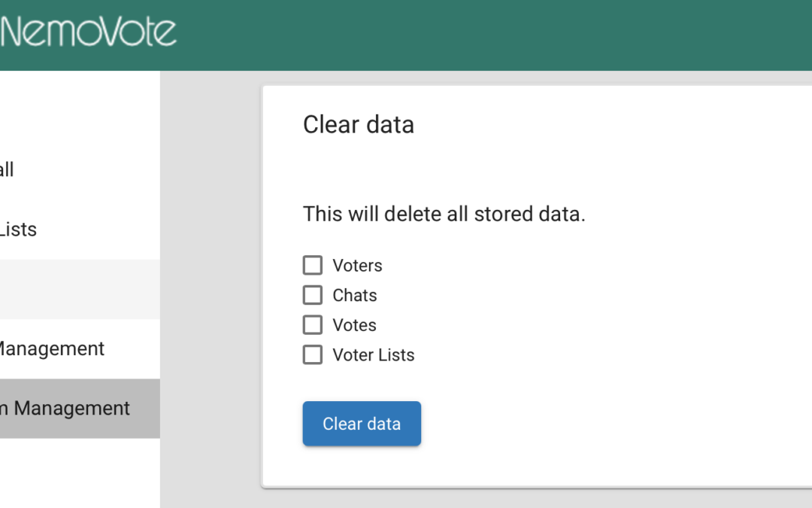The image size is (812, 508).
Task: Open the white-background 'Management' sidebar item
Action: click(51, 349)
